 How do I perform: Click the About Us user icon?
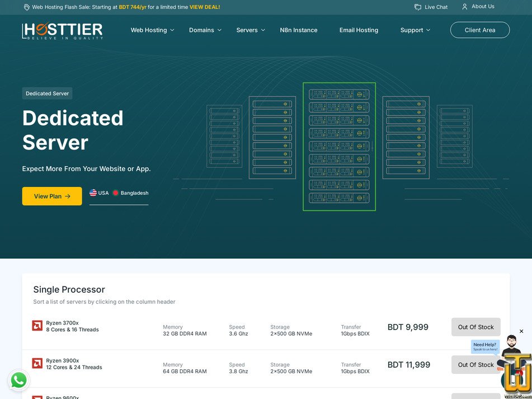[x=464, y=7]
